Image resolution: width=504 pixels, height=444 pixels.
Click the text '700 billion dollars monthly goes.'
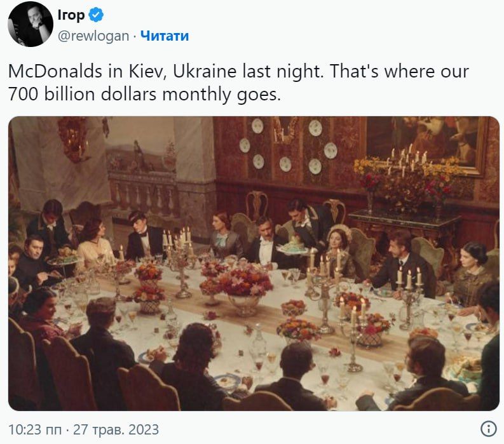pyautogui.click(x=144, y=95)
